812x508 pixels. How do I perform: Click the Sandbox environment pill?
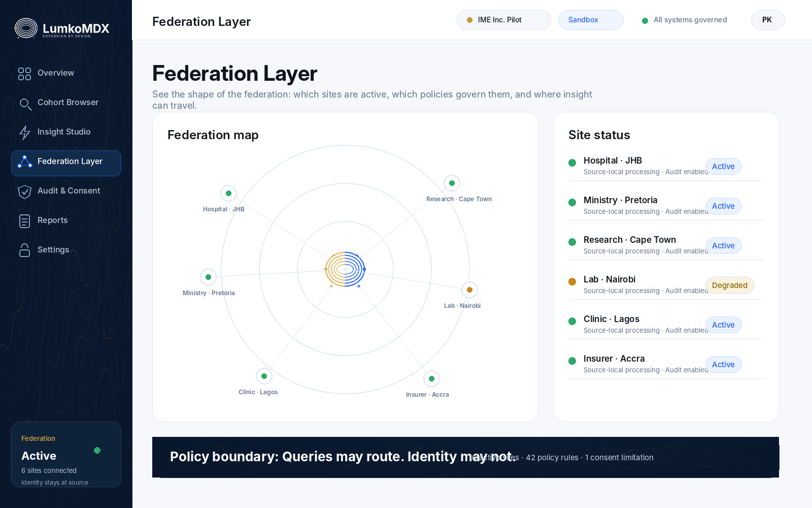[591, 20]
